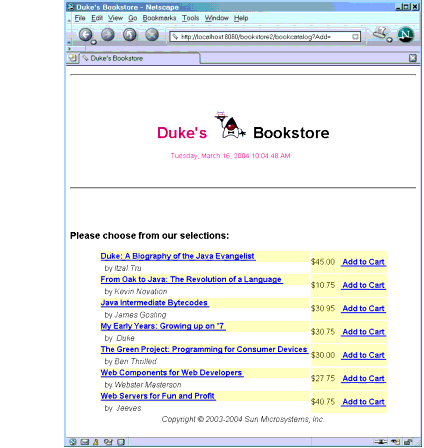Image resolution: width=424 pixels, height=448 pixels.
Task: Open the Tools menu
Action: click(190, 18)
